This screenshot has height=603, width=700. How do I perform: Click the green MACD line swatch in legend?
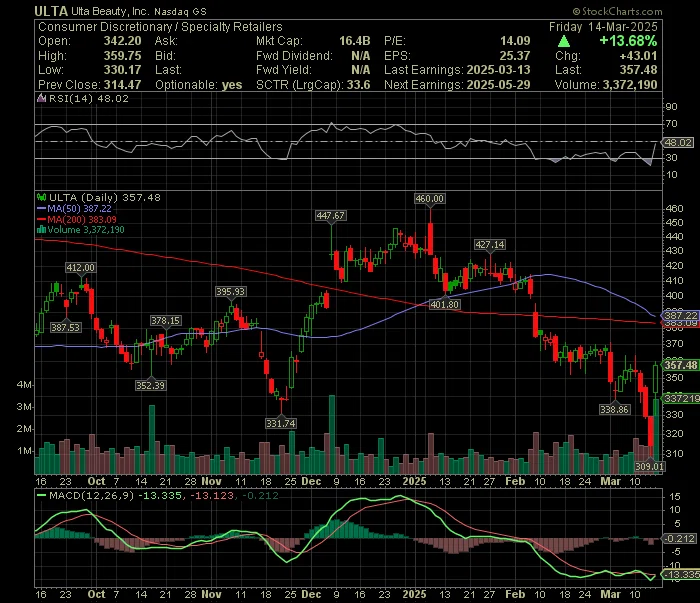coord(42,495)
